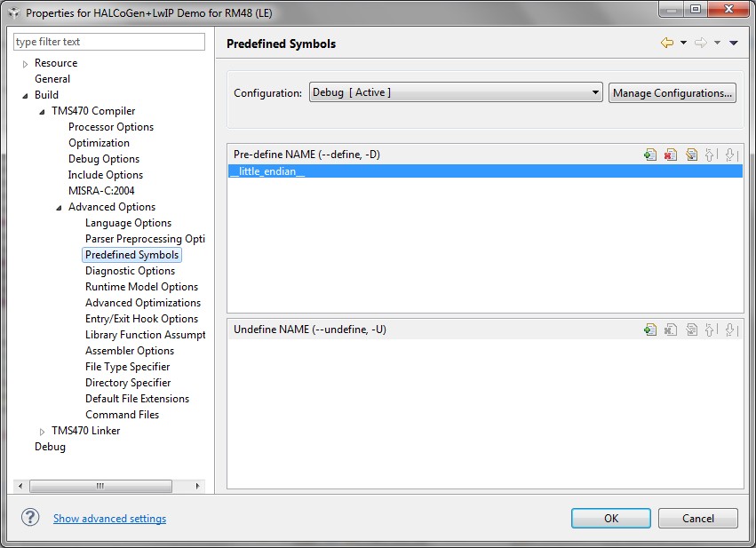756x548 pixels.
Task: Go back with yellow arrow icon
Action: click(x=667, y=43)
